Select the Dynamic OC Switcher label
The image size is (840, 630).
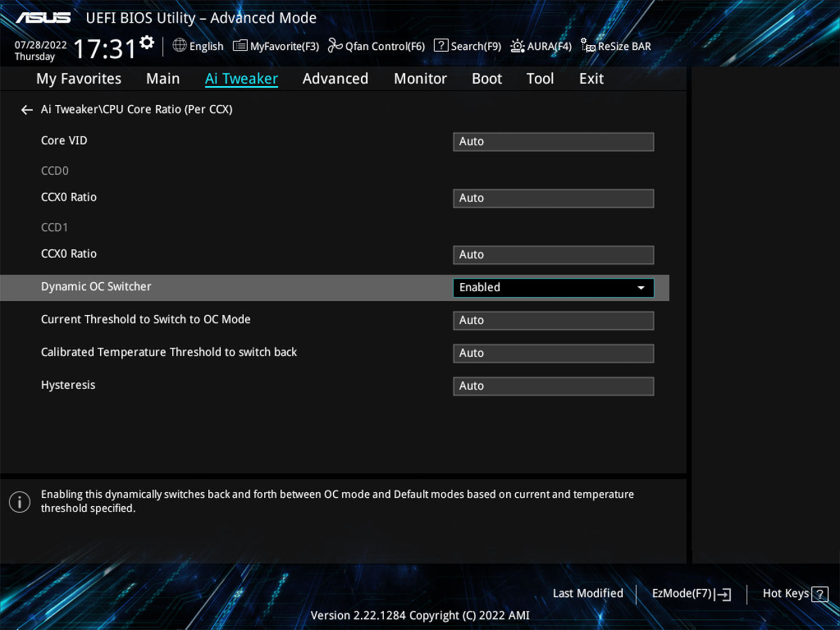[96, 287]
